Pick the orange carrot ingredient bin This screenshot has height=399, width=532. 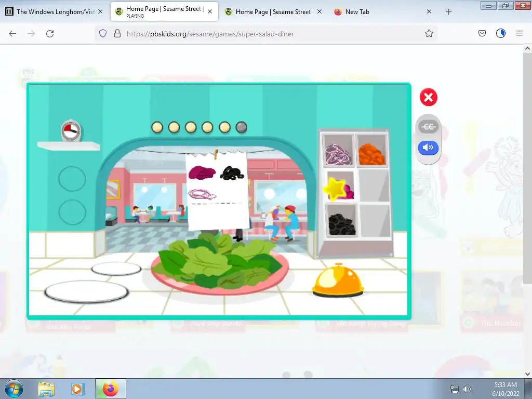(x=371, y=150)
